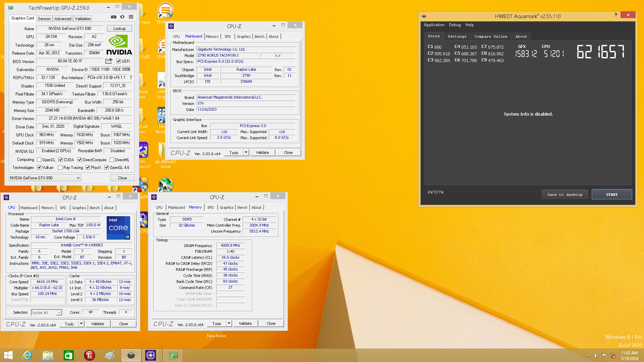Click Validate in CPU-Z Mainboard window

pos(262,153)
